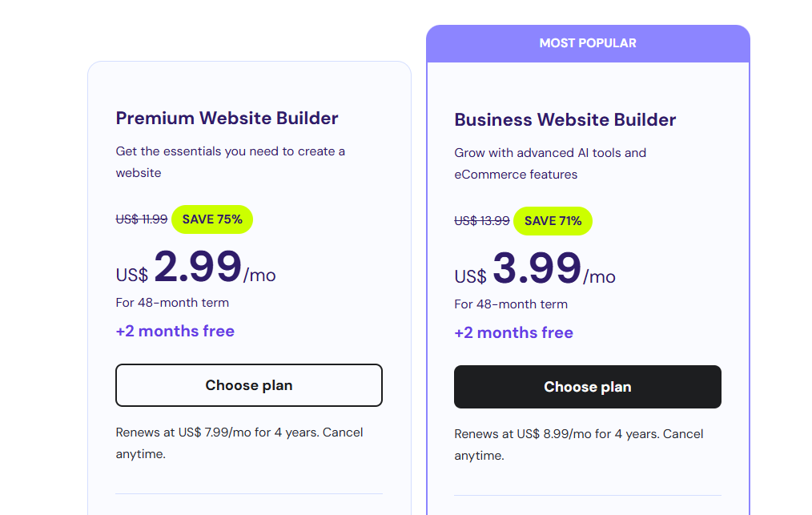The height and width of the screenshot is (515, 812).
Task: Click the strikethrough US$ 13.99 price
Action: pyautogui.click(x=481, y=221)
